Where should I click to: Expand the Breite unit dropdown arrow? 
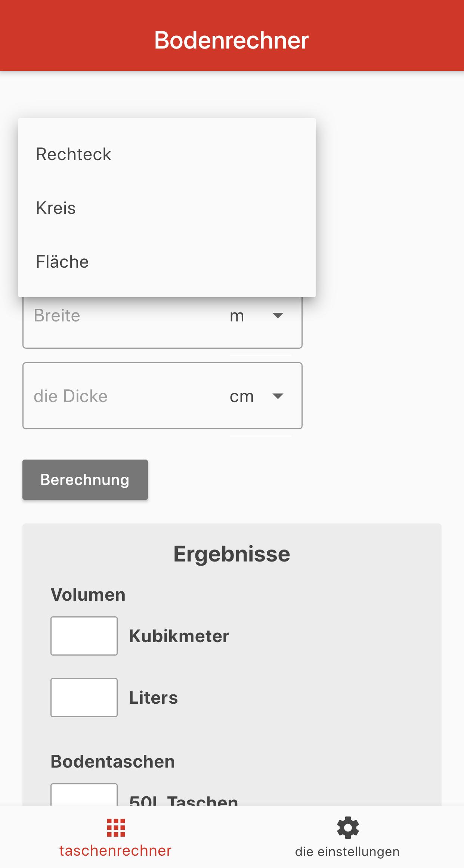(278, 315)
